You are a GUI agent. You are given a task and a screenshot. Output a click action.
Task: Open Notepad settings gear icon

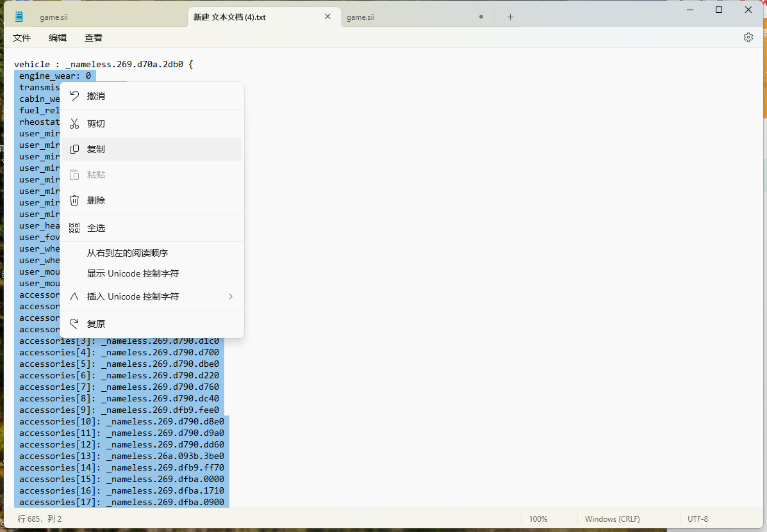(x=748, y=37)
